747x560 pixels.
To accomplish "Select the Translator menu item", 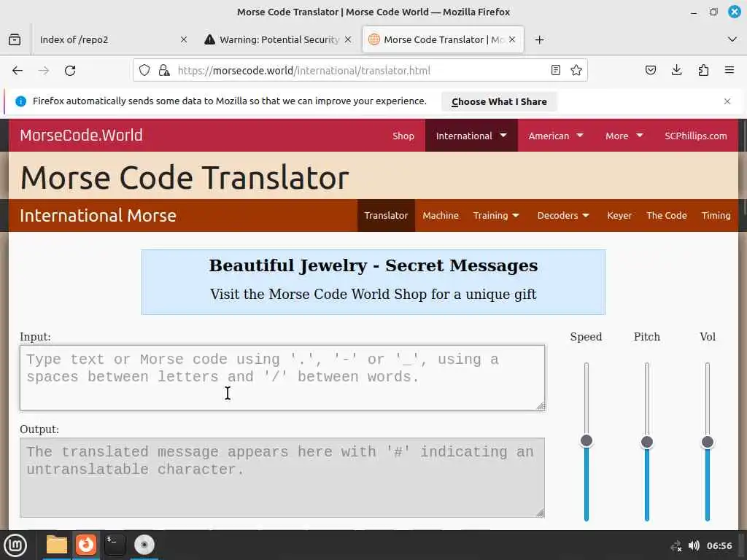I will click(386, 216).
